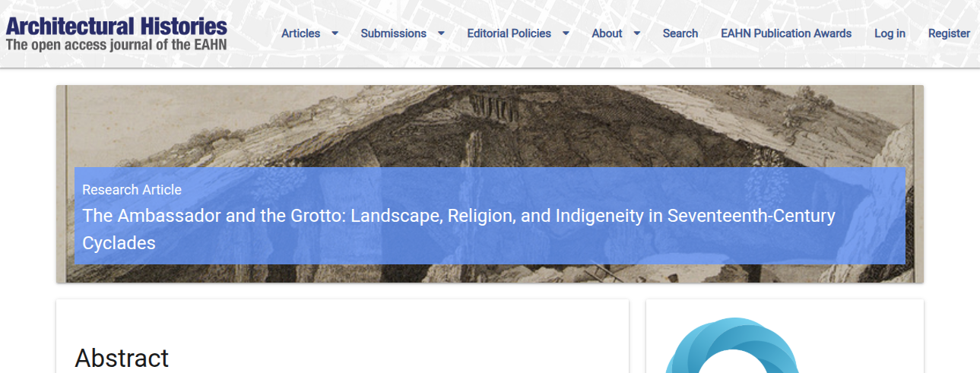Image resolution: width=980 pixels, height=373 pixels.
Task: Click the article title 'The Ambassador and the Grotto'
Action: pos(458,229)
